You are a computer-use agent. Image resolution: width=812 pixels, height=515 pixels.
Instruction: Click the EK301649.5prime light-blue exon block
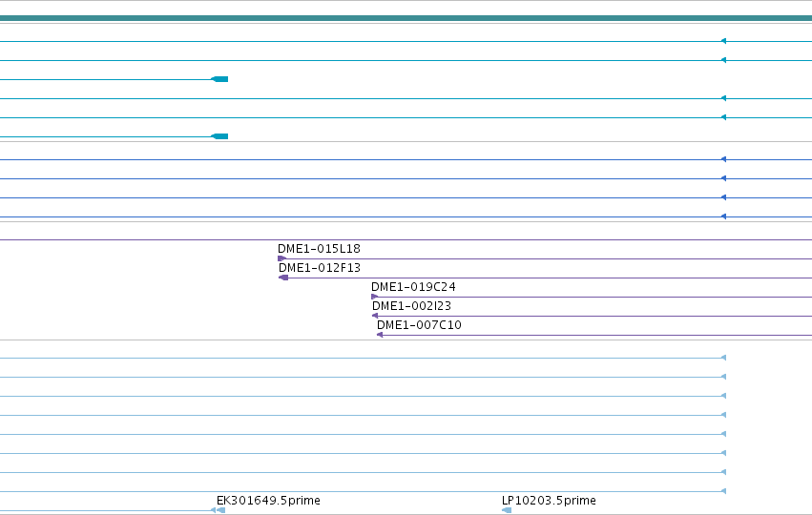tap(221, 510)
